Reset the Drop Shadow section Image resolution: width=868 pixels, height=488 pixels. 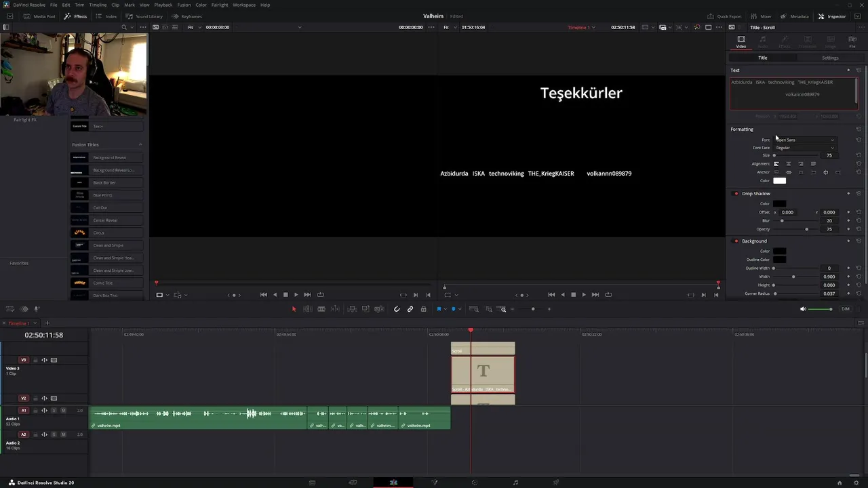coord(859,194)
